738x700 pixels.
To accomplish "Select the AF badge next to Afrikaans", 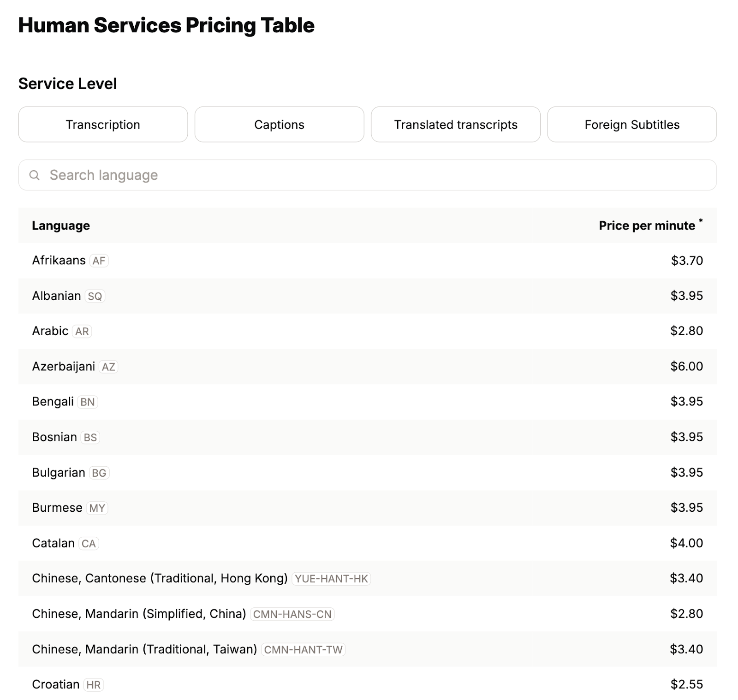I will (98, 261).
